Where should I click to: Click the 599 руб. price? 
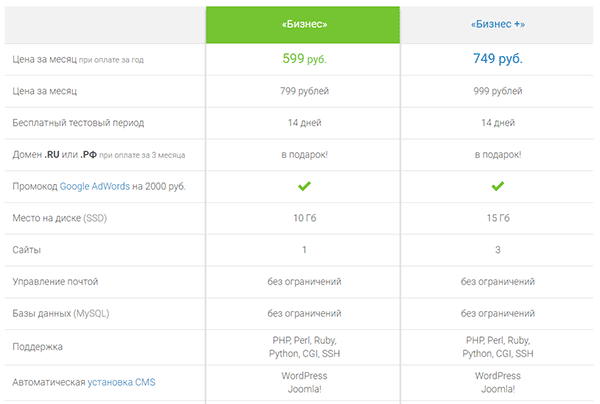(304, 59)
